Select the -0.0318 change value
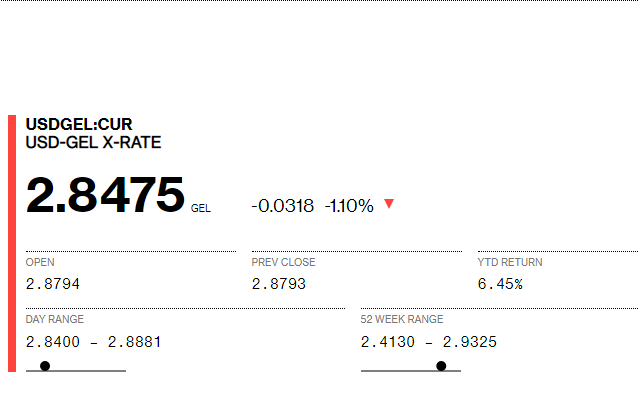The width and height of the screenshot is (638, 395). pyautogui.click(x=283, y=206)
